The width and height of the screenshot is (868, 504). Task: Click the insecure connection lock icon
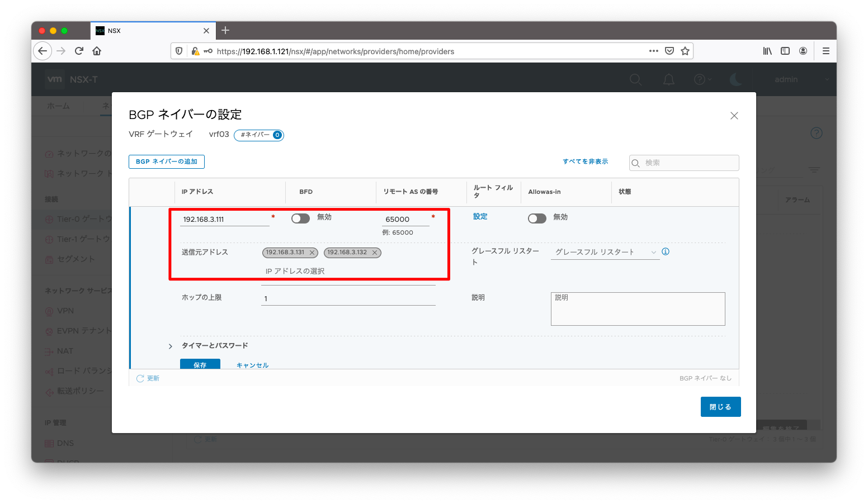point(195,51)
